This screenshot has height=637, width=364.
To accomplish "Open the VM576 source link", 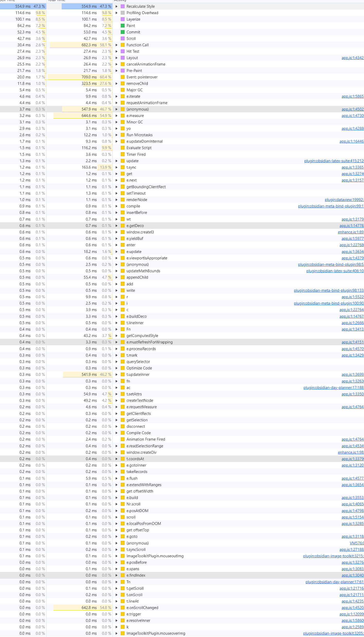I will [x=357, y=543].
